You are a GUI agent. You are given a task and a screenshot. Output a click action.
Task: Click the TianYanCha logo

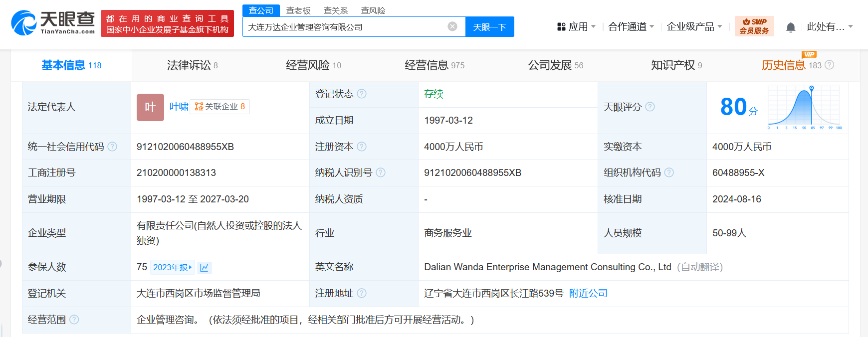[x=53, y=23]
